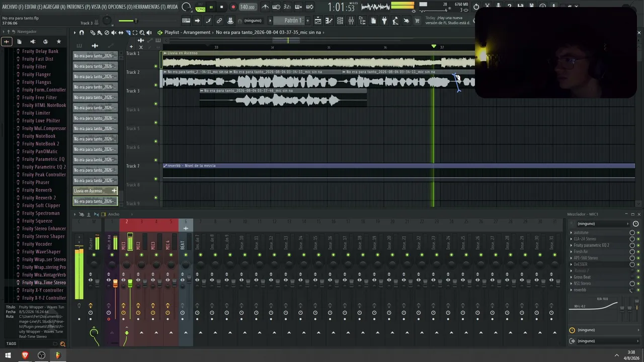Select Fruity Limiter in the browser
The height and width of the screenshot is (362, 644).
tap(36, 113)
